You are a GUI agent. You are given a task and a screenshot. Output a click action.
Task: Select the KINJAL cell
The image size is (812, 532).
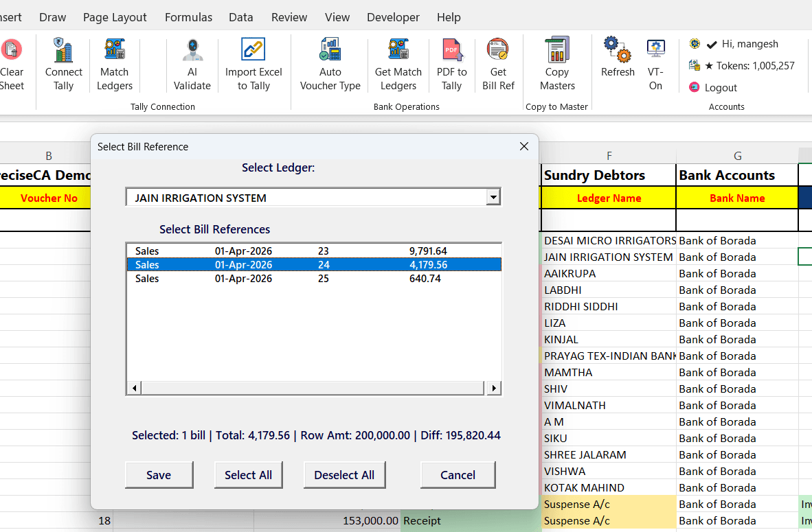click(609, 340)
